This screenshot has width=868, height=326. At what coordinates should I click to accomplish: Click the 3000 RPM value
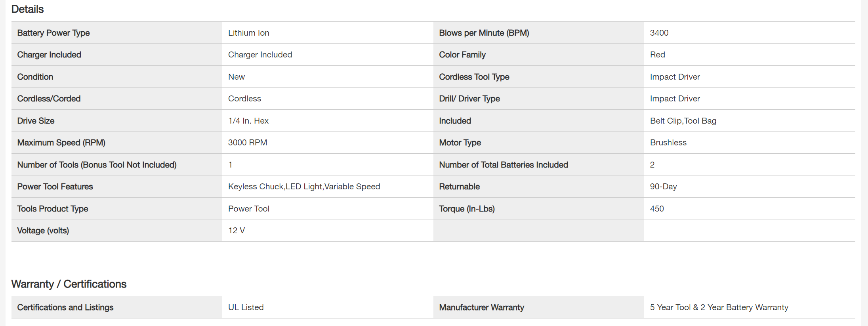247,143
